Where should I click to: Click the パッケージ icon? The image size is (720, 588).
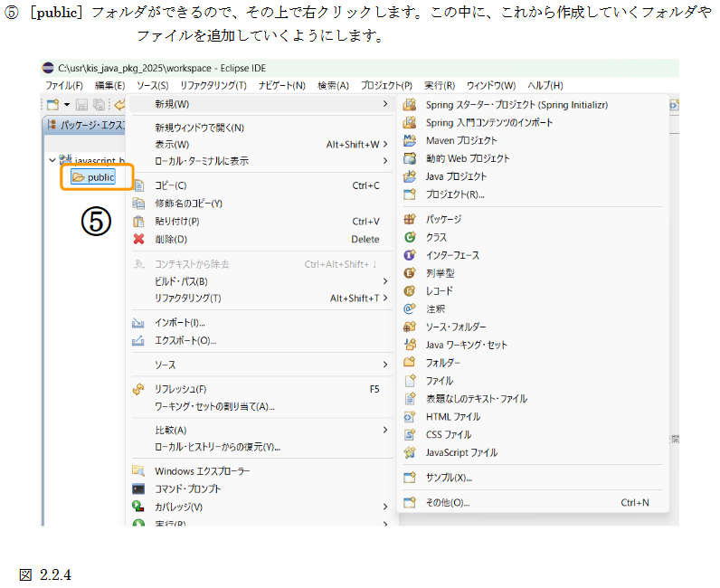pyautogui.click(x=410, y=219)
